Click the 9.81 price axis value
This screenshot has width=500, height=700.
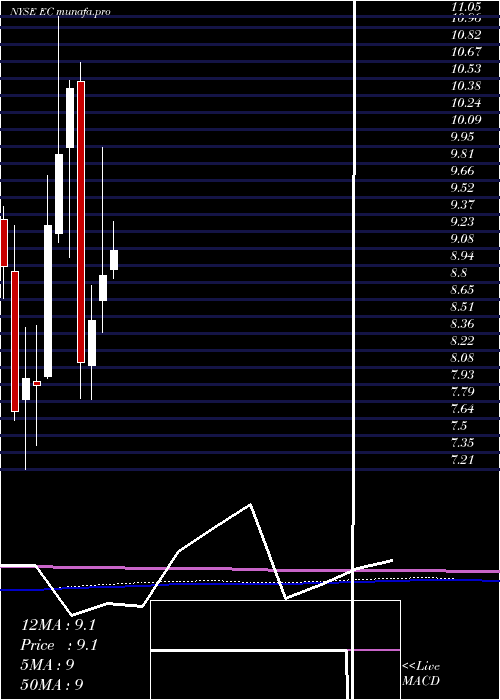point(462,154)
